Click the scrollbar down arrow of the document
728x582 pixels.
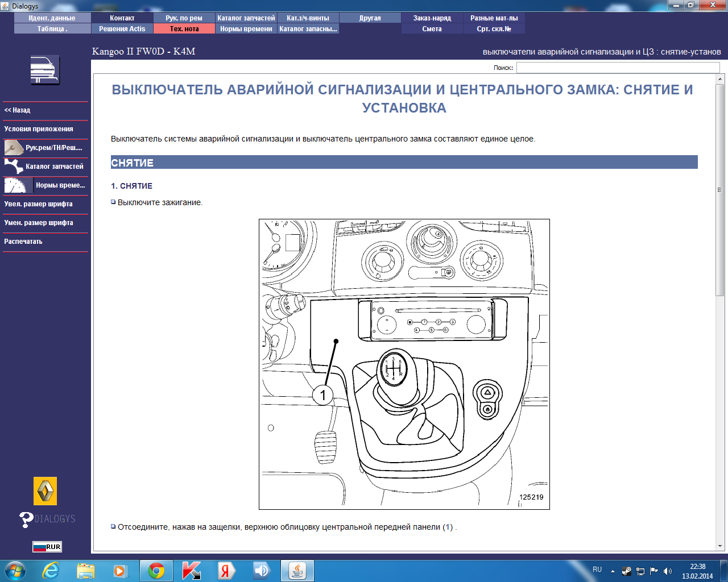[720, 546]
